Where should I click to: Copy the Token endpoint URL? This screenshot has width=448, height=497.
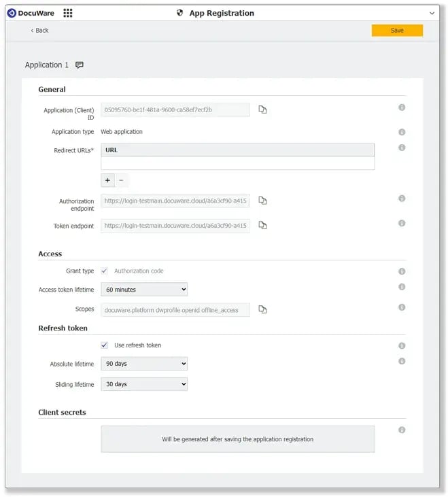262,225
